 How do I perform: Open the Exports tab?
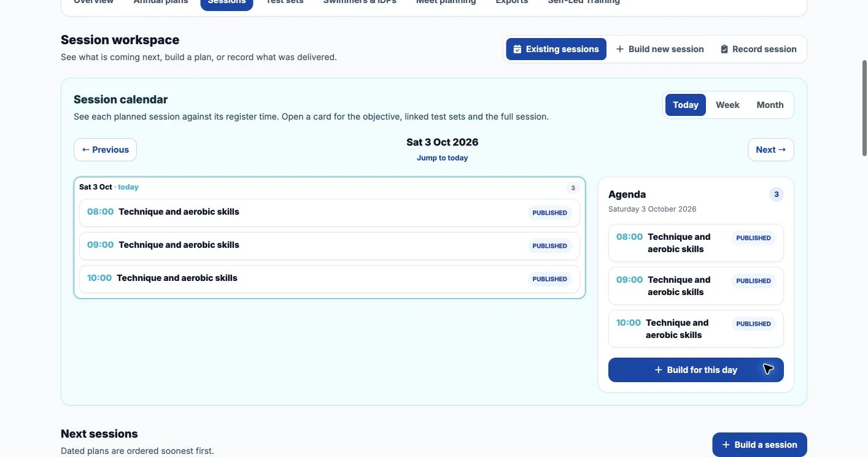[512, 2]
